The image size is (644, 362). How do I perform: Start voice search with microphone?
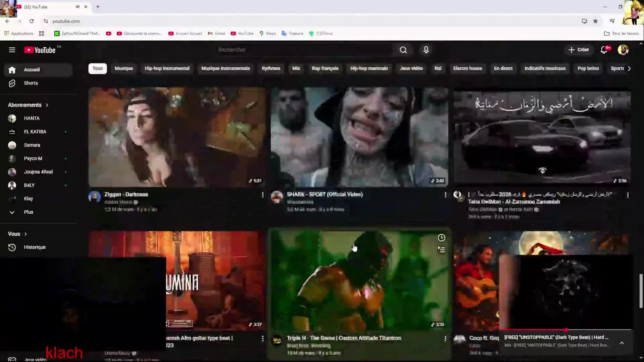point(426,50)
